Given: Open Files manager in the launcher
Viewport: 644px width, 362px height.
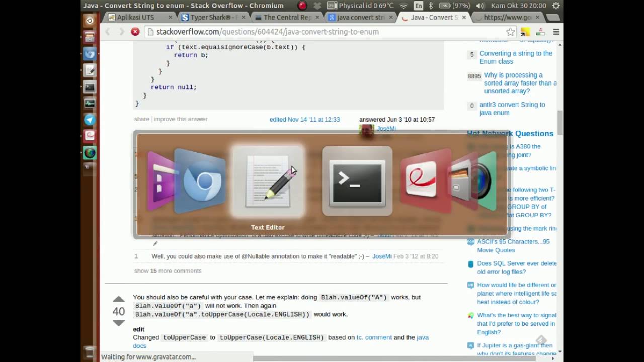Looking at the screenshot, I should pos(90,37).
